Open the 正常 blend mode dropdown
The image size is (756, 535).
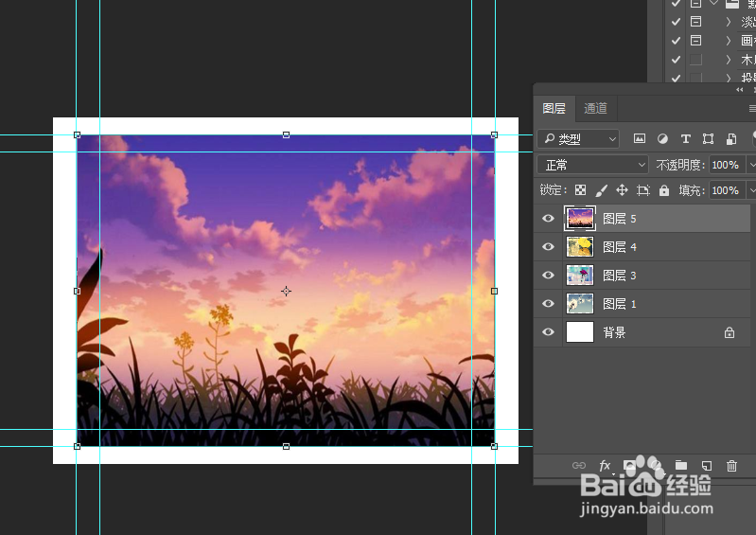click(592, 165)
